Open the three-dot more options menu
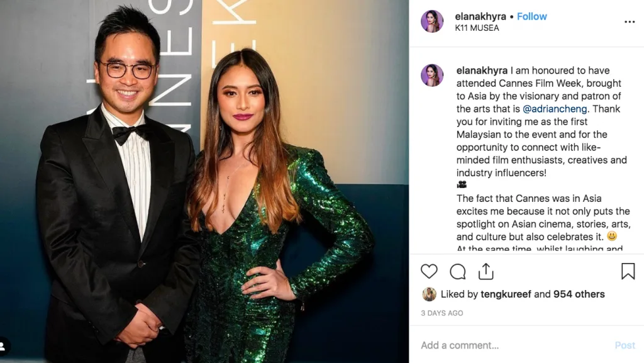Screen dimensions: 644x363 point(629,22)
